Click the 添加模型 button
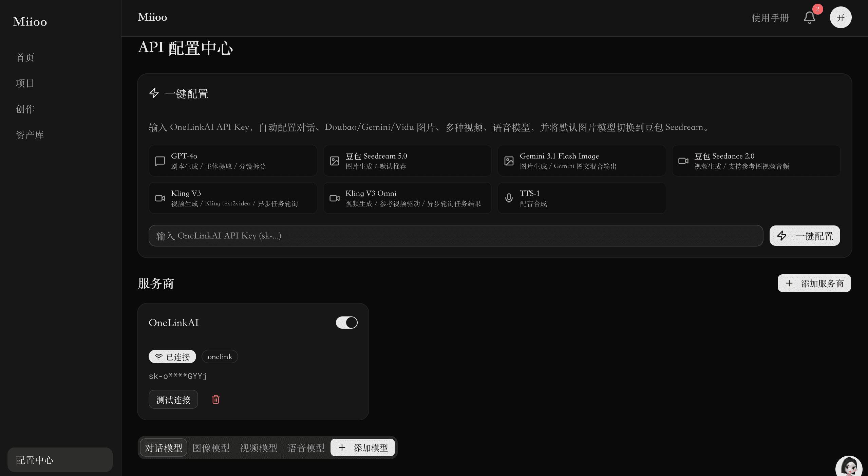This screenshot has width=868, height=476. (363, 448)
